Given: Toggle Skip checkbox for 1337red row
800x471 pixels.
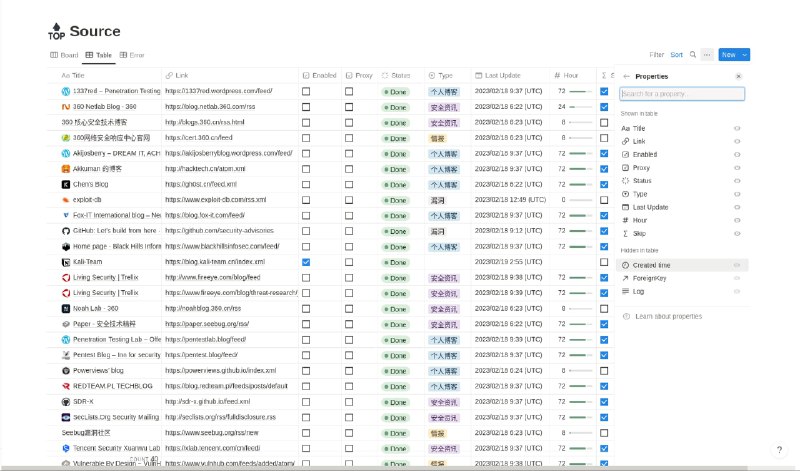Looking at the screenshot, I should (604, 91).
